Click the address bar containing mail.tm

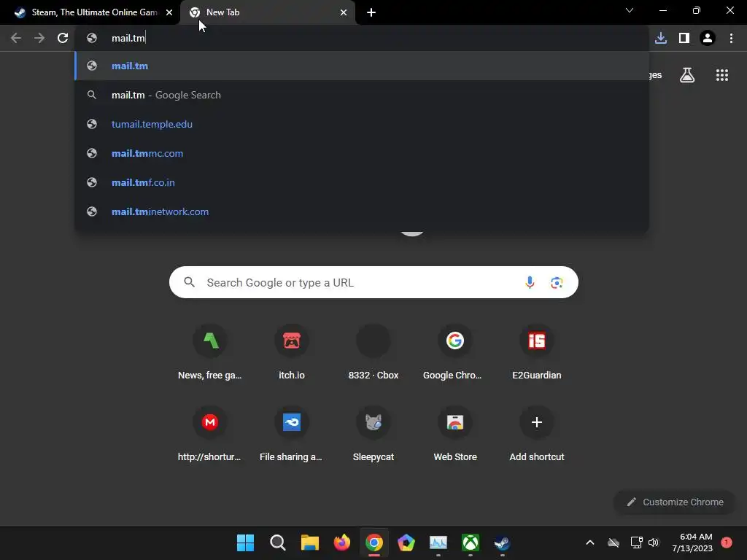(x=362, y=38)
